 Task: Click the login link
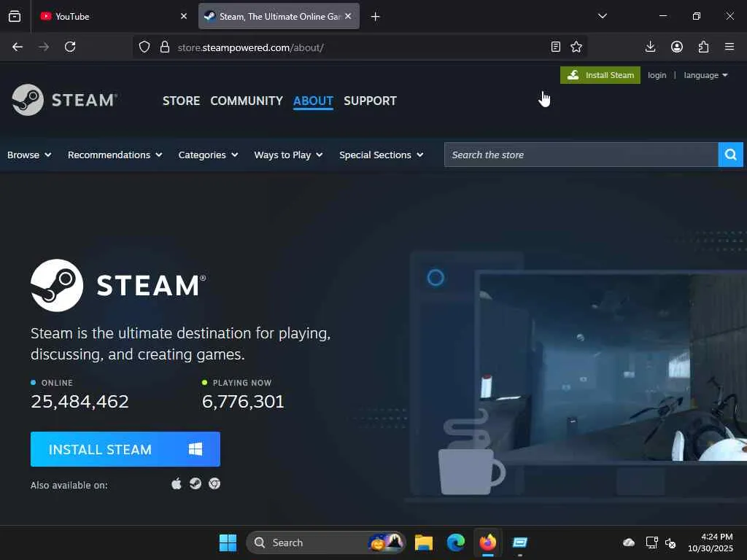tap(657, 75)
